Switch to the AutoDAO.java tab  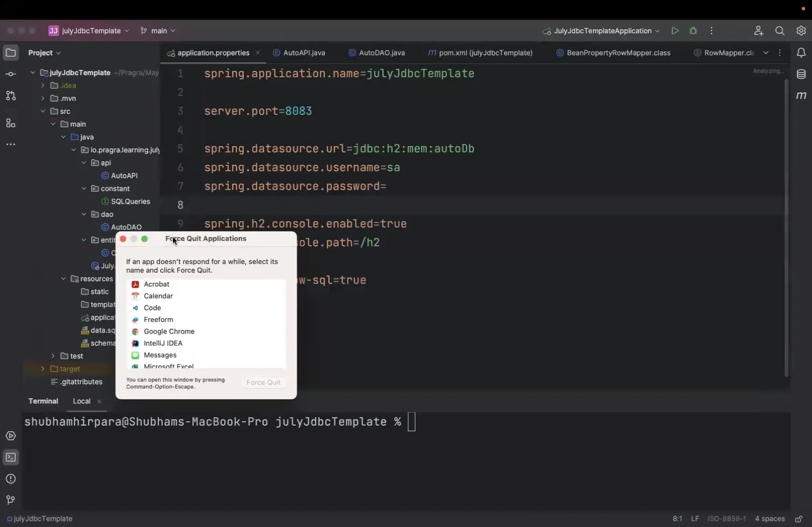[377, 53]
